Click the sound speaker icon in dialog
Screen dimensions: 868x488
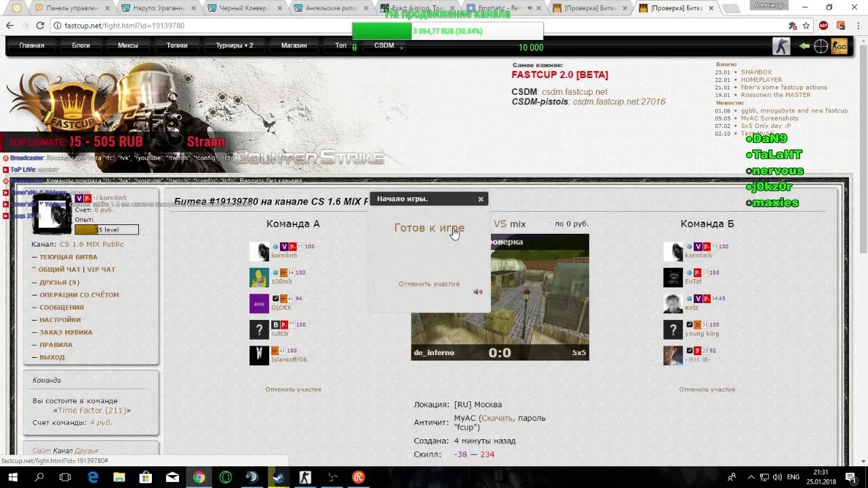[x=477, y=291]
